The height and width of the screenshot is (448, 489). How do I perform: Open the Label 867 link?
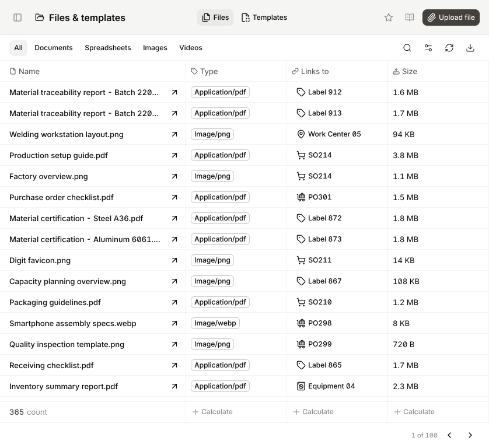[x=319, y=281]
